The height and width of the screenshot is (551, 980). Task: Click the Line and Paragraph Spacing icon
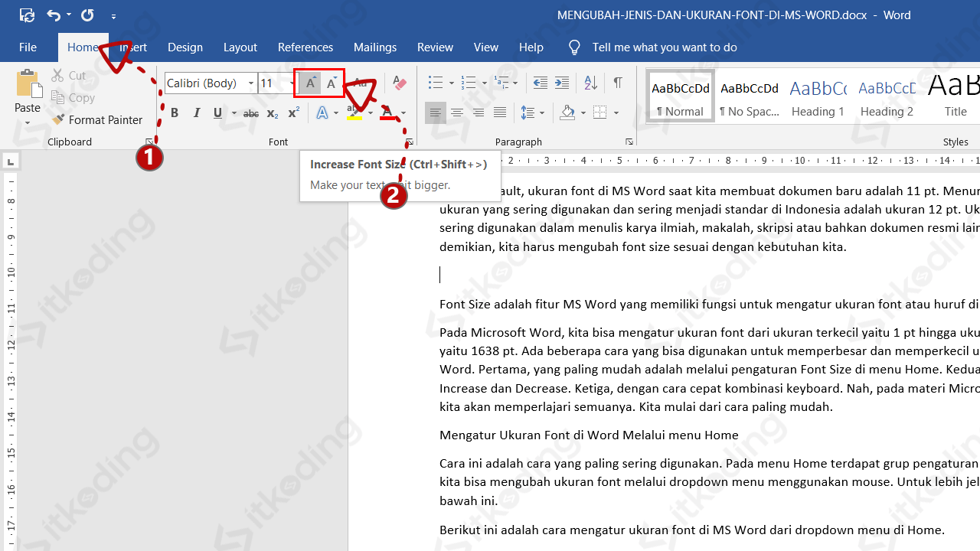coord(528,113)
